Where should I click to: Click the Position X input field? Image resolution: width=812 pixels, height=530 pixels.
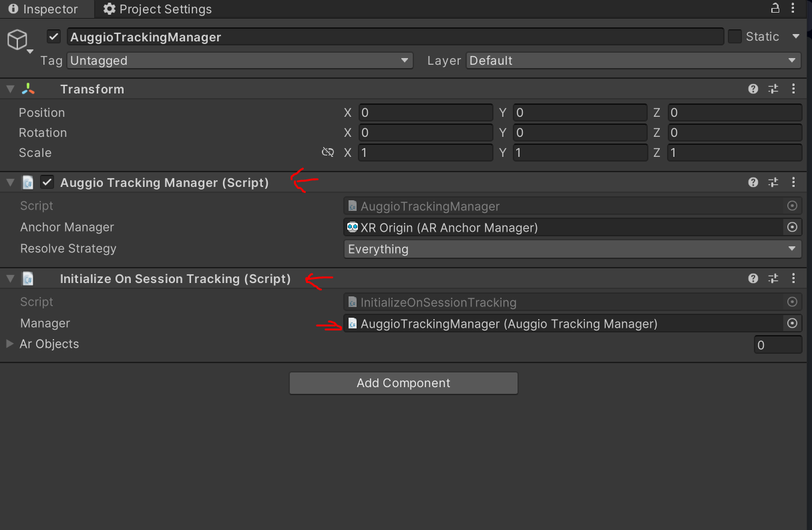[x=425, y=113]
